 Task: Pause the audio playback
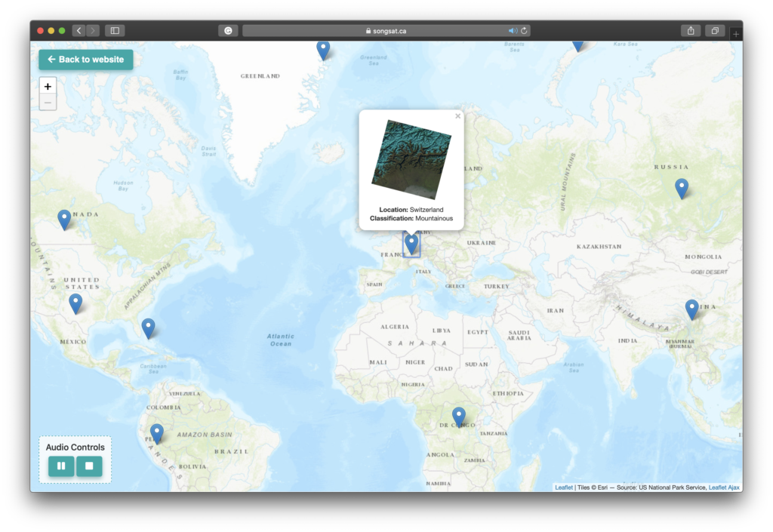point(61,466)
